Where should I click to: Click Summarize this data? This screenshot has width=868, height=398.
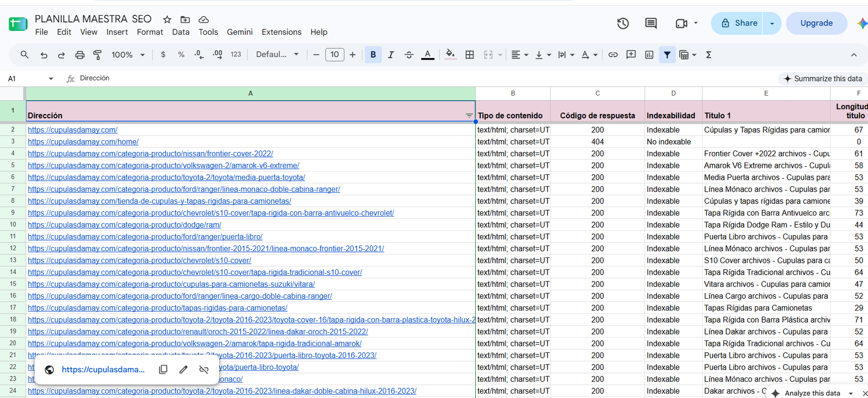coord(822,79)
